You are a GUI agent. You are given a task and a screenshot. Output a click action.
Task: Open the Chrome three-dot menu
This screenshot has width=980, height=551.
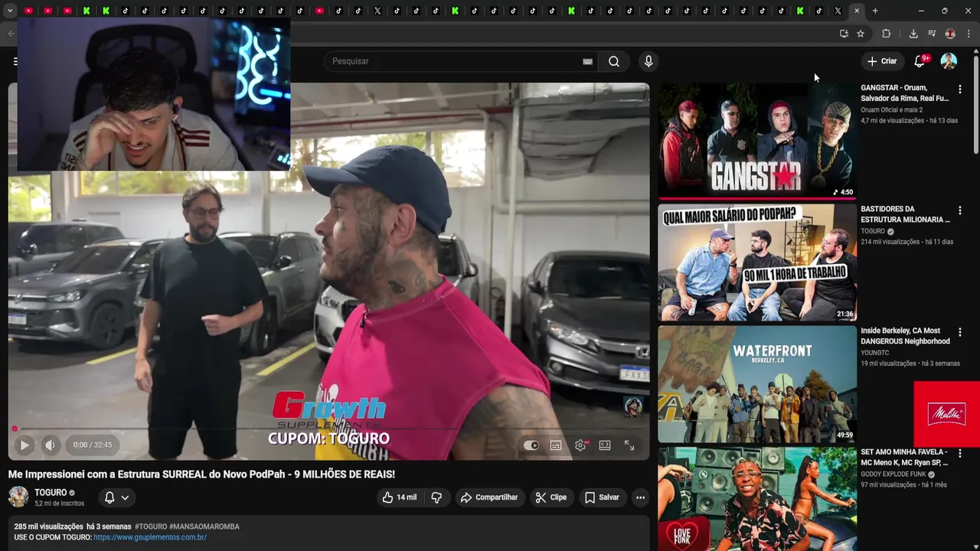(969, 34)
